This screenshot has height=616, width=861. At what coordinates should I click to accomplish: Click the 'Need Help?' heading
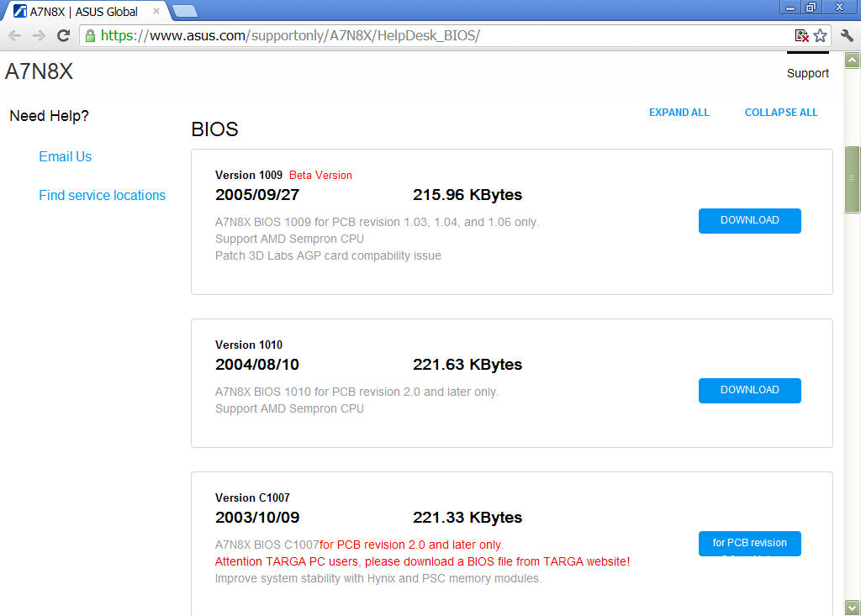click(x=50, y=116)
